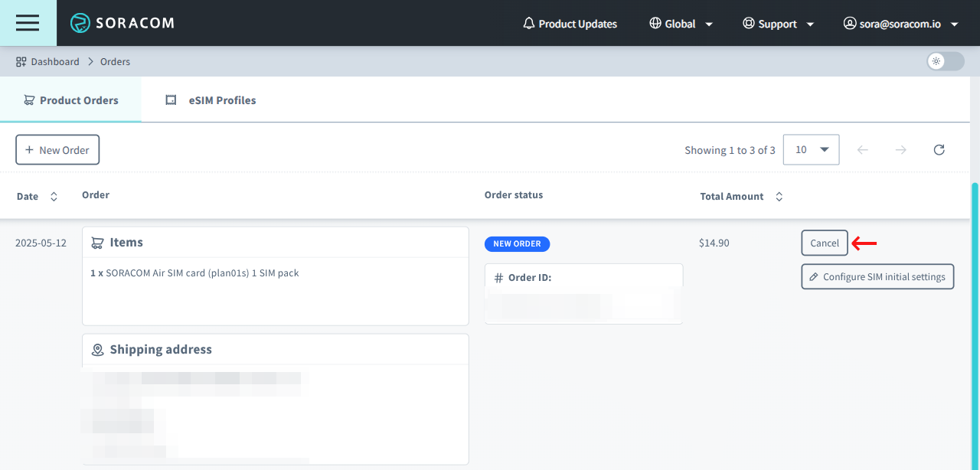
Task: Open the Support dropdown menu
Action: pos(778,23)
